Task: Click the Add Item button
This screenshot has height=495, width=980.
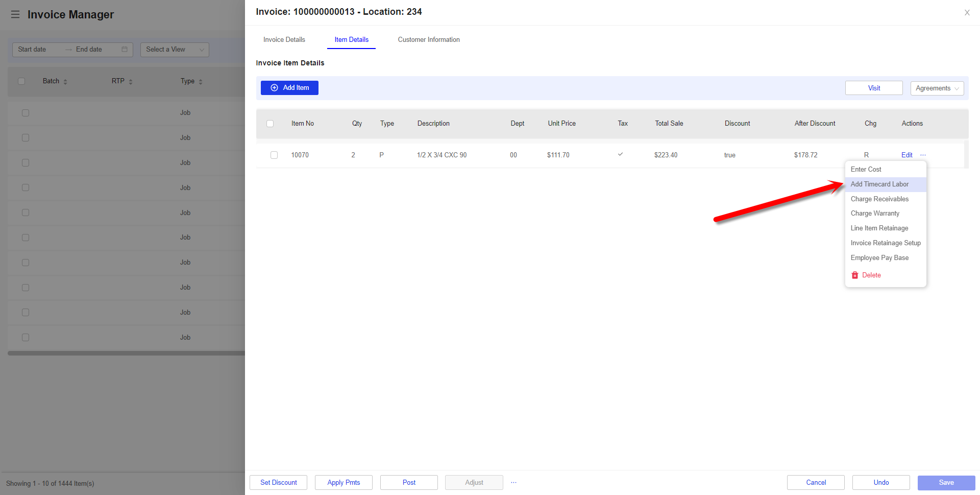Action: [x=289, y=88]
